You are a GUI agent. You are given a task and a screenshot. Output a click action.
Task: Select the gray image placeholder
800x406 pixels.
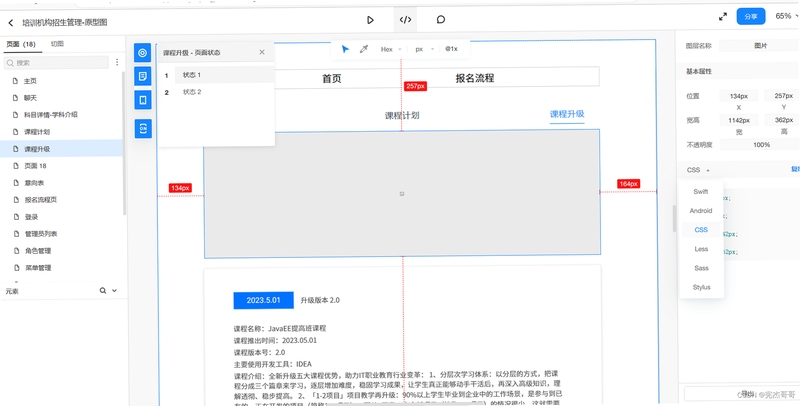(402, 193)
